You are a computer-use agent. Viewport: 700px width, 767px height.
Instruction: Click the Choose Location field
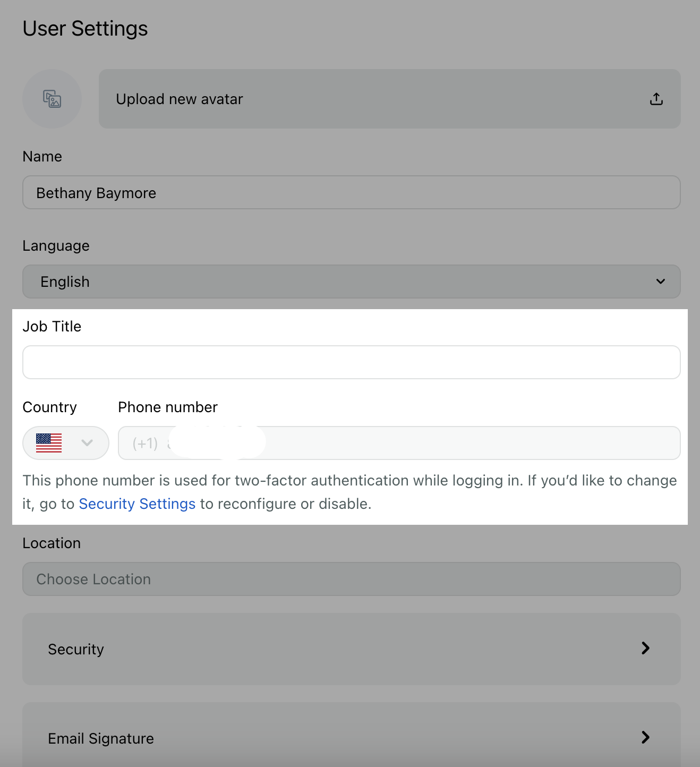coord(352,579)
